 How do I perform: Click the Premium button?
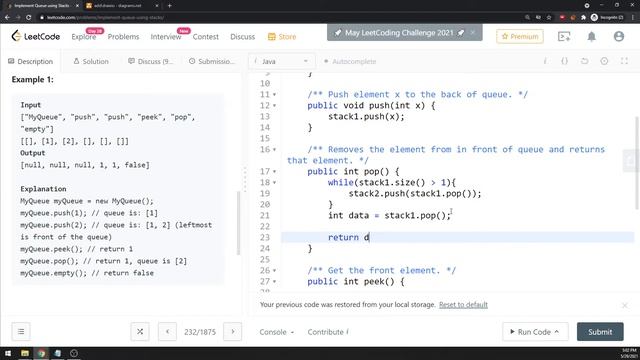(520, 36)
